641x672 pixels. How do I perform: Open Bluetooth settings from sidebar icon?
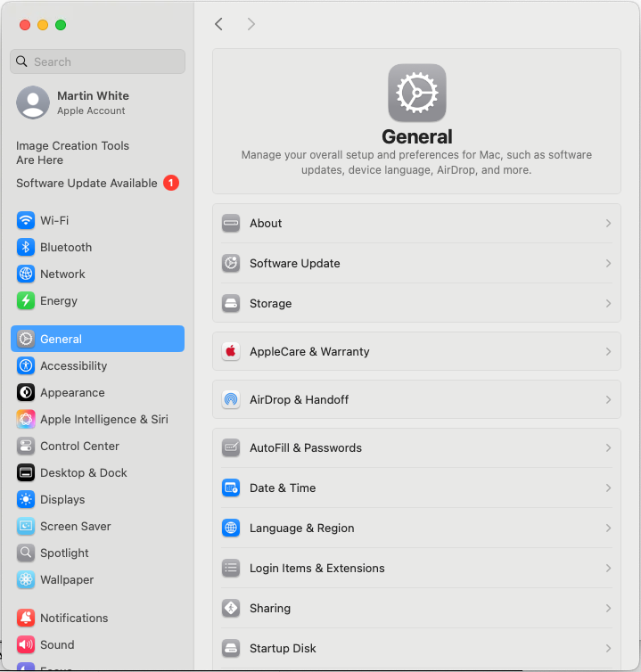click(x=26, y=247)
